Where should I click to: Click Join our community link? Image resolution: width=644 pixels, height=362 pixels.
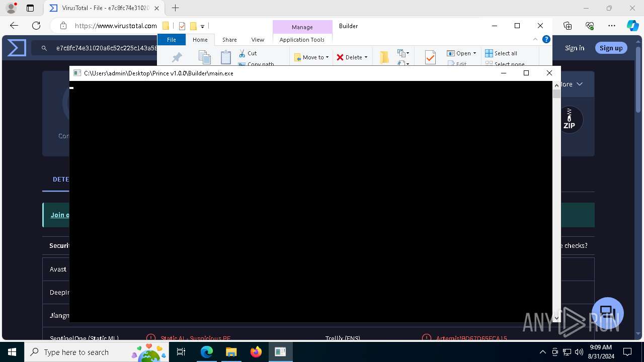tap(60, 215)
